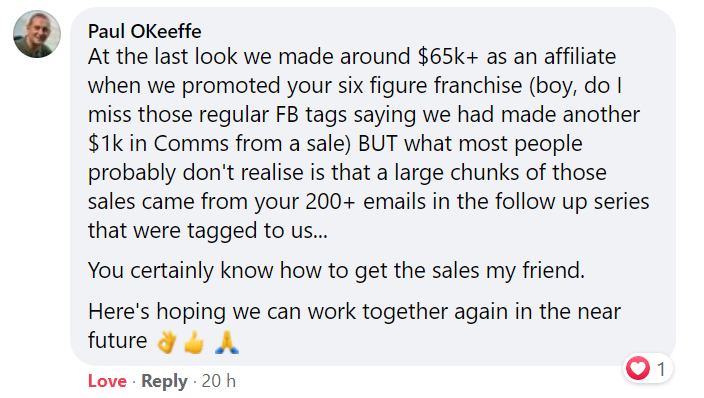Image resolution: width=704 pixels, height=398 pixels.
Task: Click the red heart reaction icon
Action: (638, 368)
